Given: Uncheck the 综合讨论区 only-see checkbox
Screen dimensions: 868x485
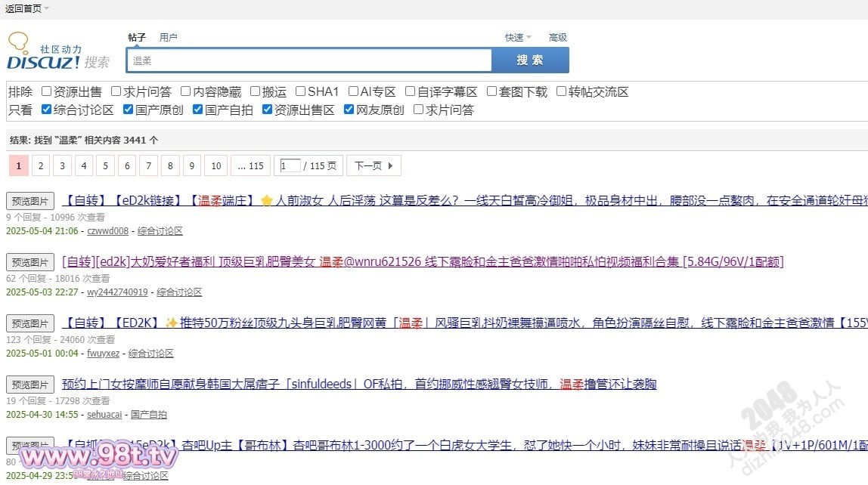Looking at the screenshot, I should (46, 110).
